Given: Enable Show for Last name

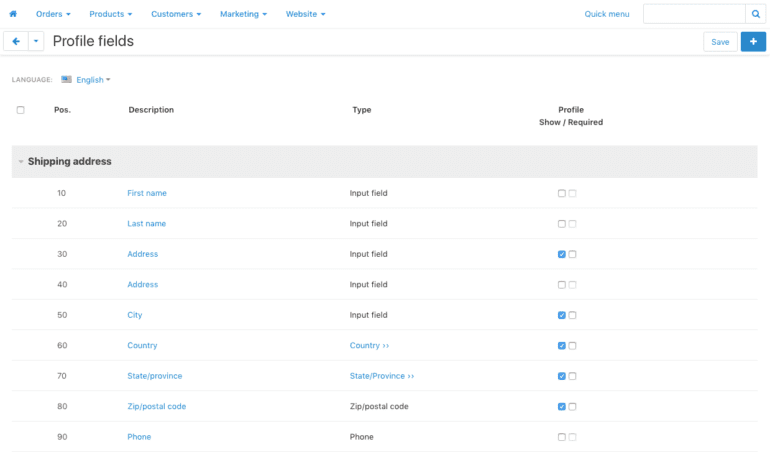Looking at the screenshot, I should point(562,224).
